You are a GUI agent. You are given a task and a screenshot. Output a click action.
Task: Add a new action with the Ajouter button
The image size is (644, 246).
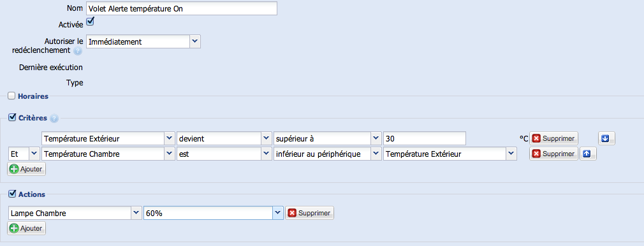coord(27,228)
